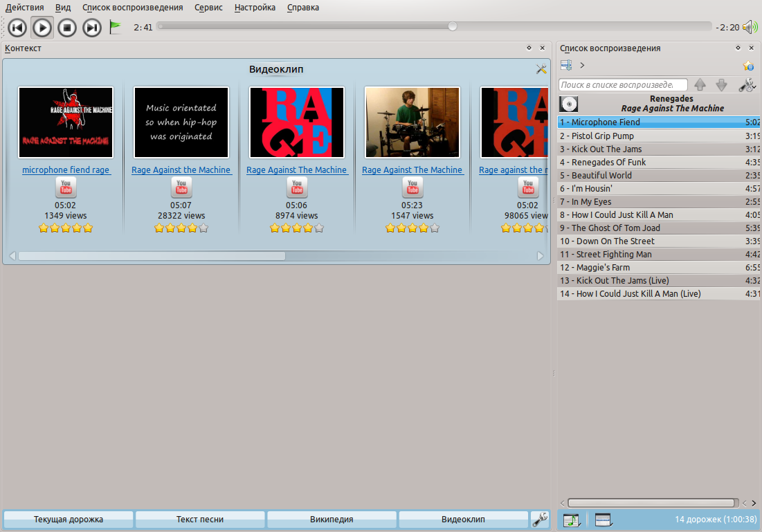Open the playlist search options wrench
The image size is (762, 532).
pos(747,85)
